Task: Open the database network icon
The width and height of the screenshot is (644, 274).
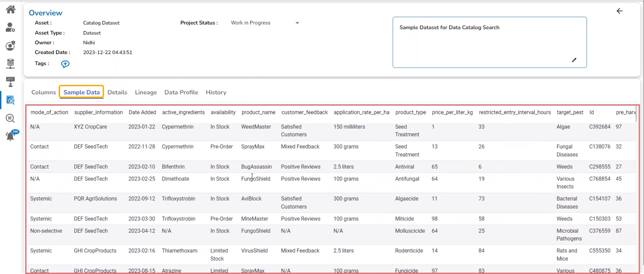Action: pyautogui.click(x=10, y=63)
